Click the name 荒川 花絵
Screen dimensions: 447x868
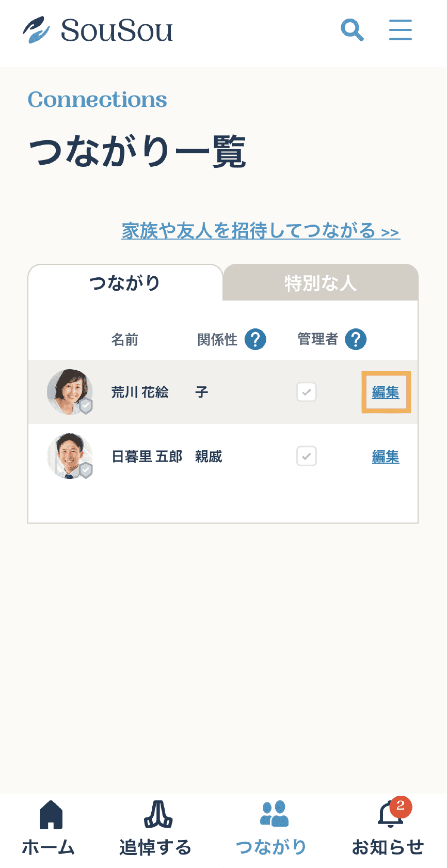140,392
